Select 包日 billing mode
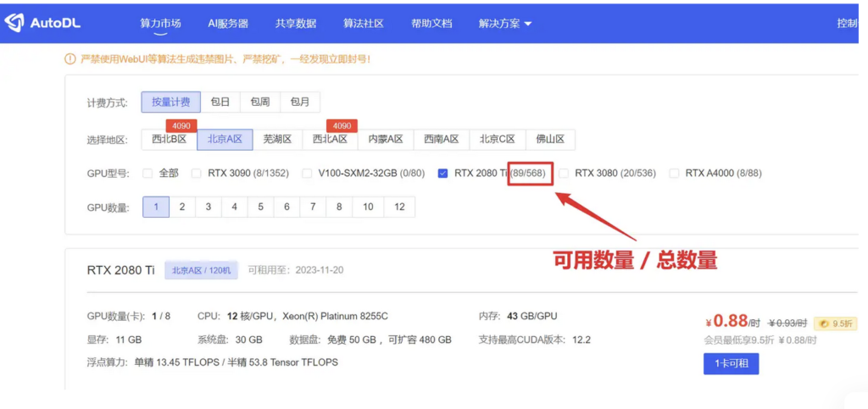This screenshot has height=409, width=868. click(x=220, y=102)
